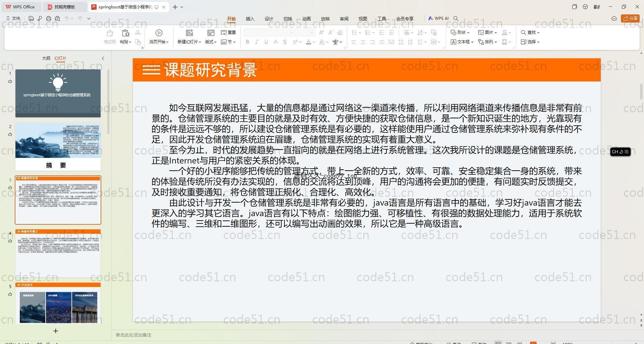Click the Share (分享) button
644x344 pixels.
630,18
